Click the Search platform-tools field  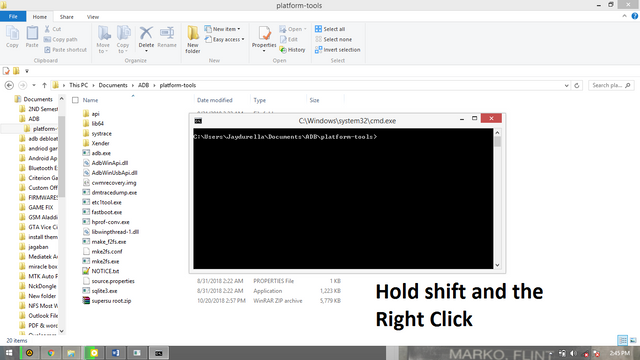(611, 85)
